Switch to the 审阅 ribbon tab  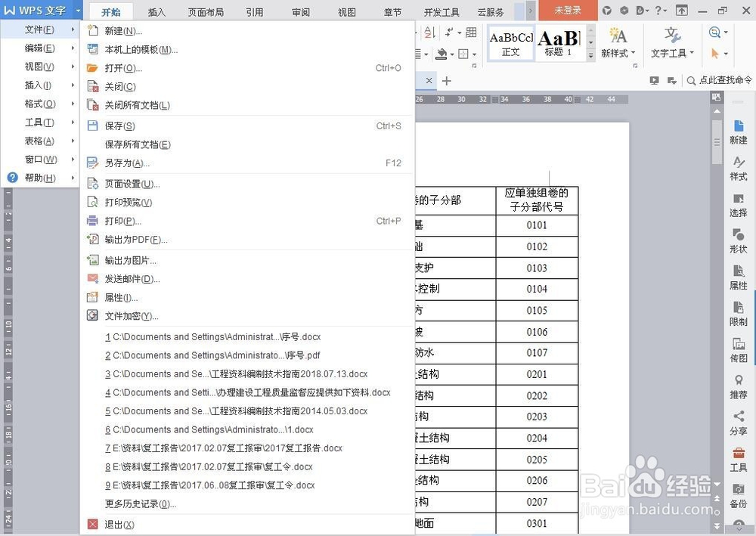300,11
